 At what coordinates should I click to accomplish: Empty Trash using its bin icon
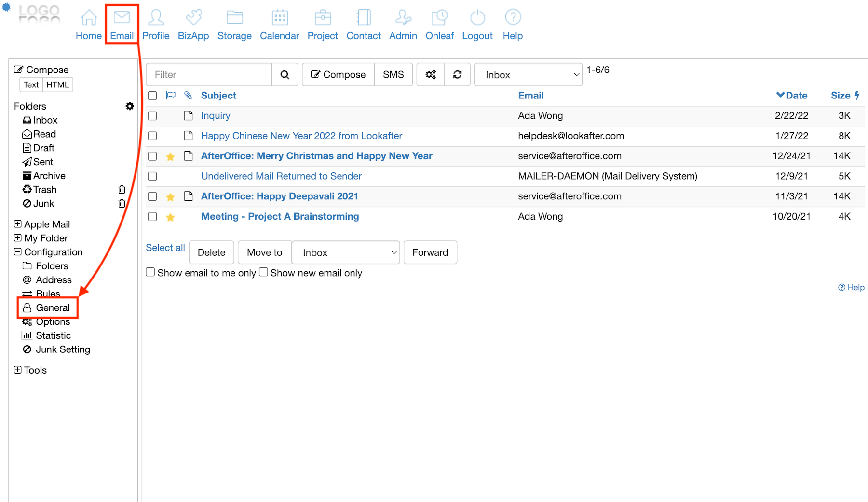[122, 190]
